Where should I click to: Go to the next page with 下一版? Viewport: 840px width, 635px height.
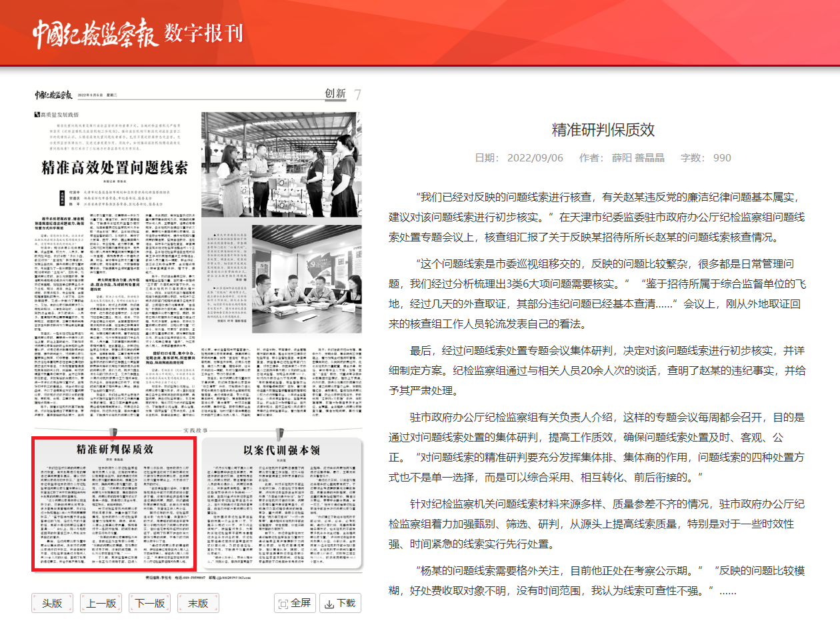click(149, 604)
